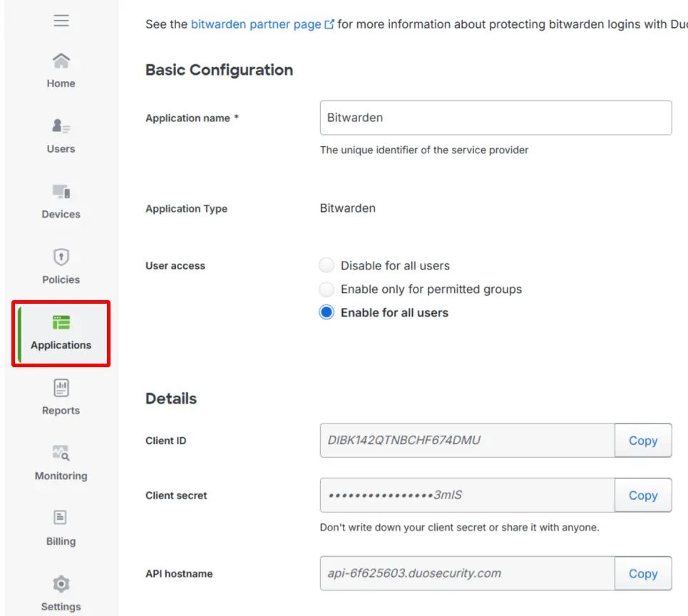Click the API hostname label
The height and width of the screenshot is (616, 688).
(x=179, y=573)
